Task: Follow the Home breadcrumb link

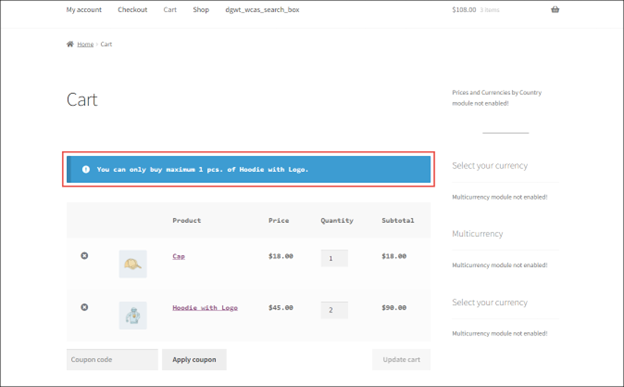Action: [85, 44]
